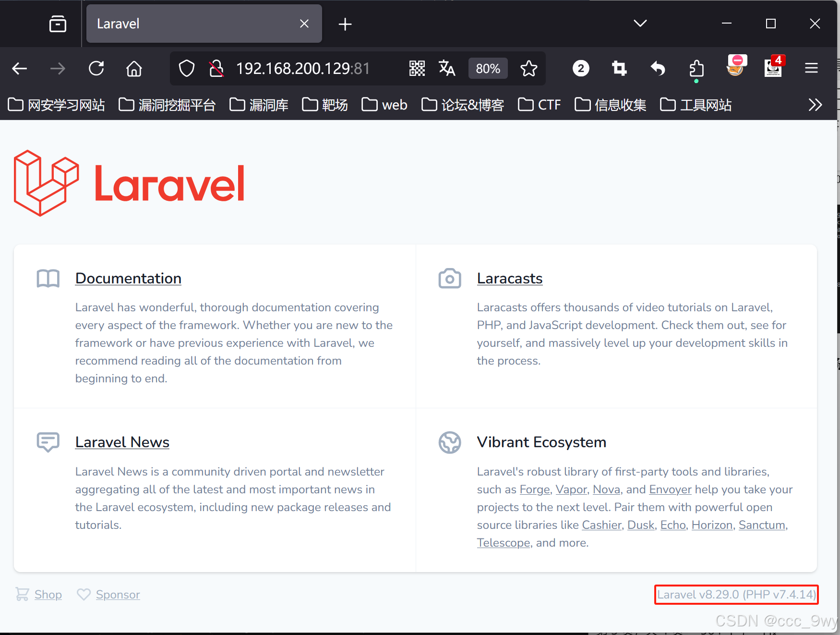Open the 信息收集 bookmark folder
Image resolution: width=840 pixels, height=635 pixels.
pos(611,105)
